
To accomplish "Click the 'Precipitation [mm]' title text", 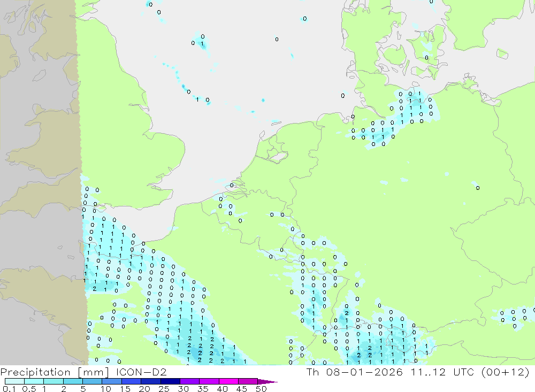I will click(55, 372).
